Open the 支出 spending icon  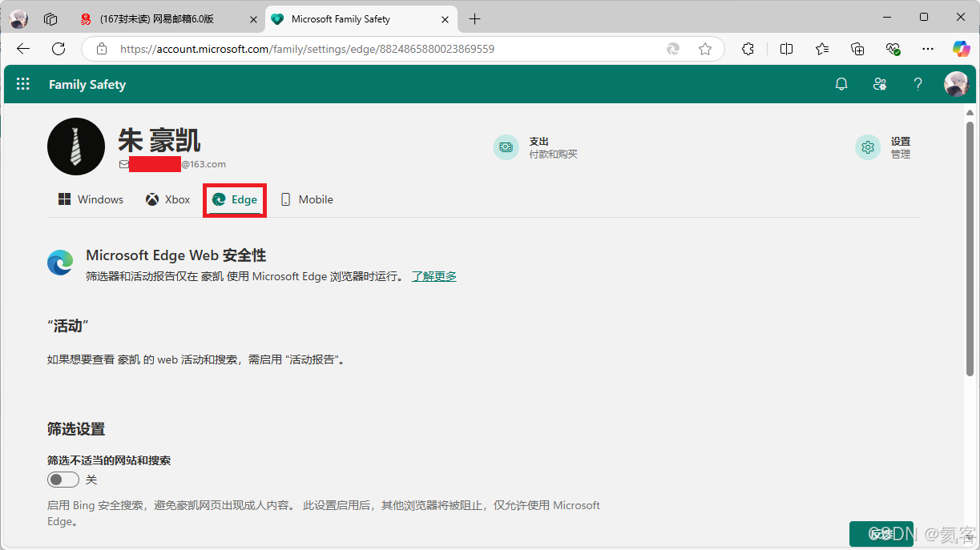[506, 147]
